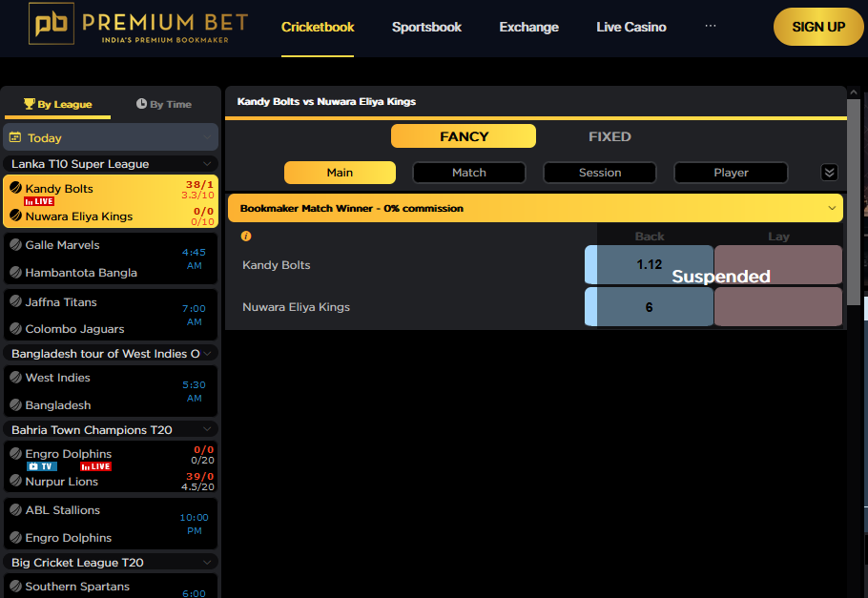Switch bet type to FIXED
The height and width of the screenshot is (598, 868).
click(610, 136)
